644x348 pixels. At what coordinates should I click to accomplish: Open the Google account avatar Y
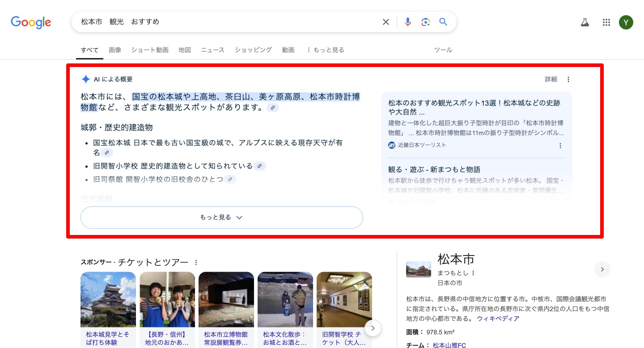(626, 22)
